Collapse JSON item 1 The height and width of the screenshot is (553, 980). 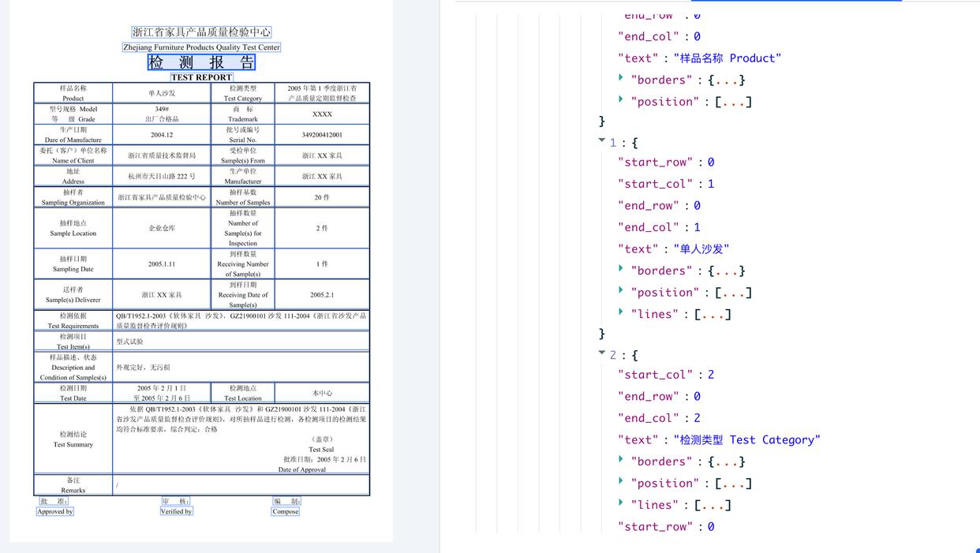(602, 141)
